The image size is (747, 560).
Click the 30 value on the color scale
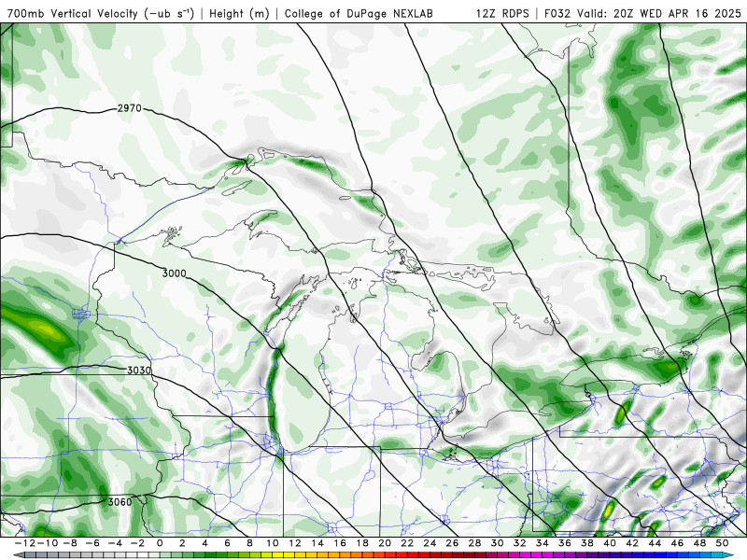[x=497, y=543]
